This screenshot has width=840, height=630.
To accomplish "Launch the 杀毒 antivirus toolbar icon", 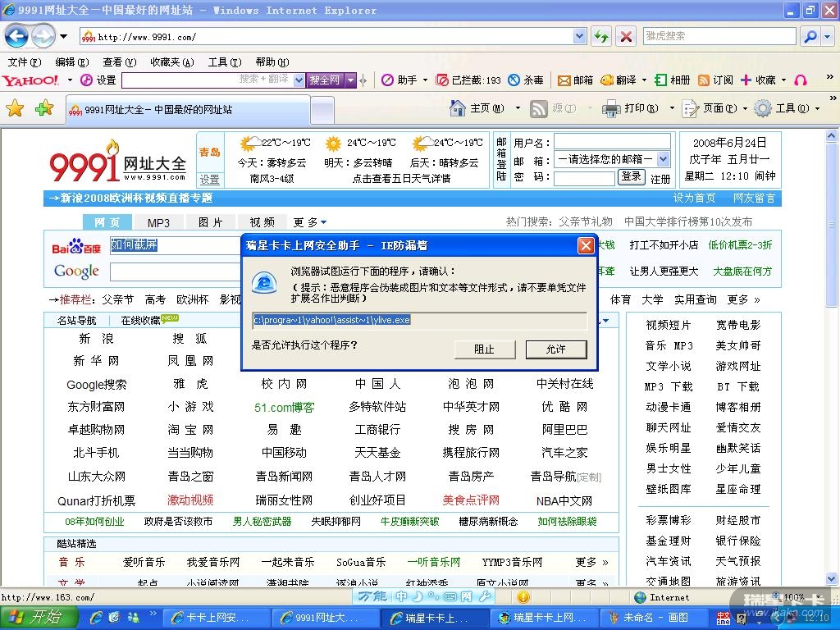I will point(514,80).
